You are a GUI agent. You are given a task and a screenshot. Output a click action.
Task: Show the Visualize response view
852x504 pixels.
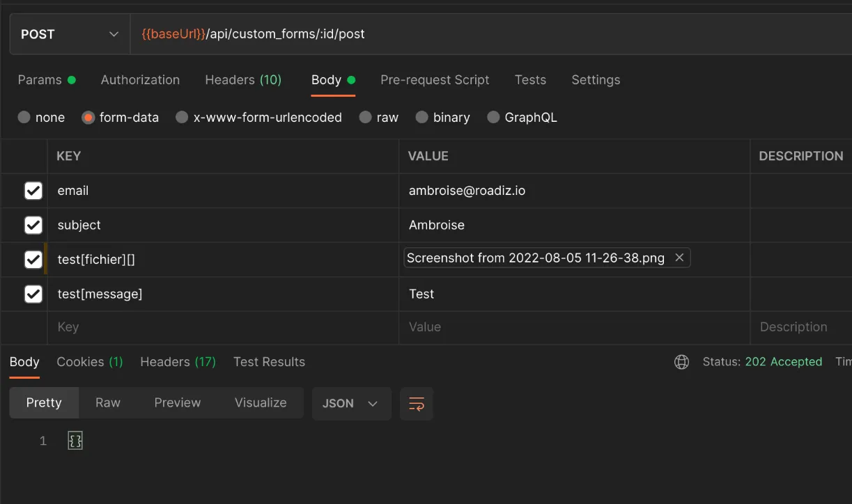pos(261,403)
